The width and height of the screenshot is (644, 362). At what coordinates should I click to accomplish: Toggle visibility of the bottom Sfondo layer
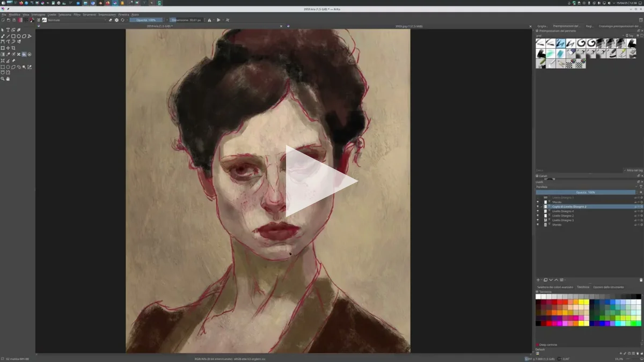click(x=538, y=225)
